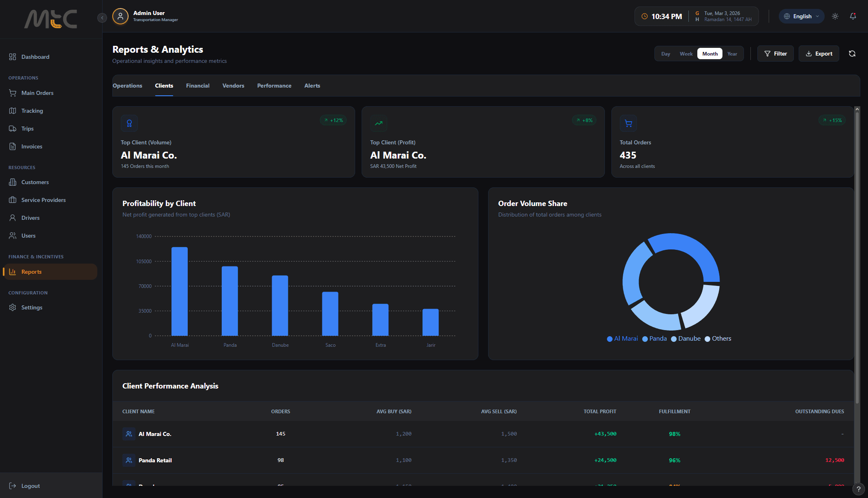Switch to the Vendors tab
Image resolution: width=868 pixels, height=498 pixels.
coord(234,86)
